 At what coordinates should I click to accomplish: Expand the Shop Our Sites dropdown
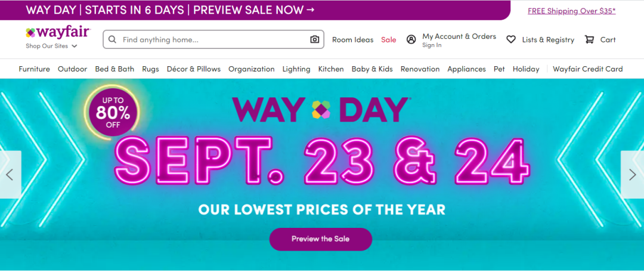click(51, 46)
